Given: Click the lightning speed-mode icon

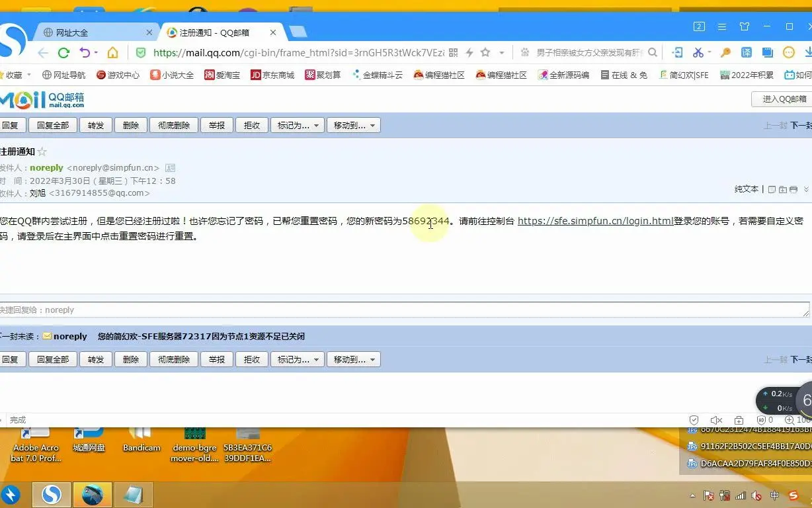Looking at the screenshot, I should [x=470, y=53].
